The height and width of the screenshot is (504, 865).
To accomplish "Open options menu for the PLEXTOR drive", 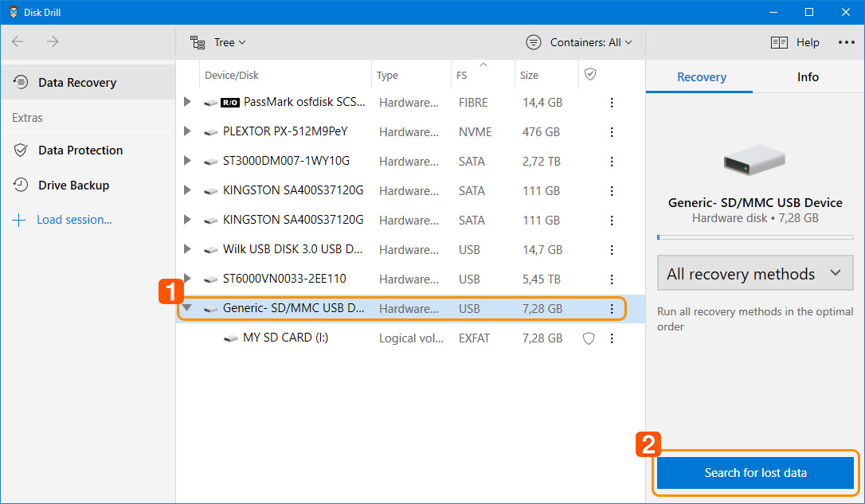I will click(x=611, y=131).
